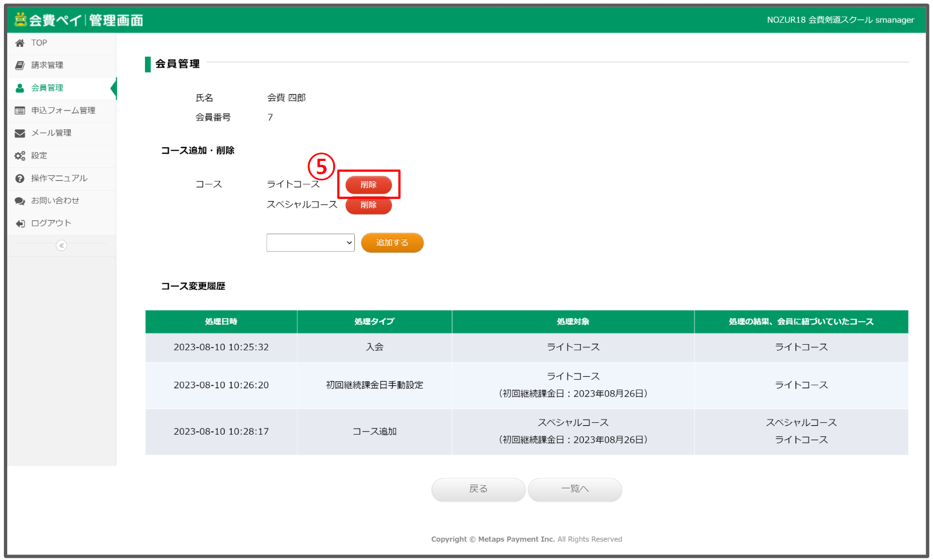Click the mail management envelope icon
Screen dimensions: 933x560
[20, 133]
